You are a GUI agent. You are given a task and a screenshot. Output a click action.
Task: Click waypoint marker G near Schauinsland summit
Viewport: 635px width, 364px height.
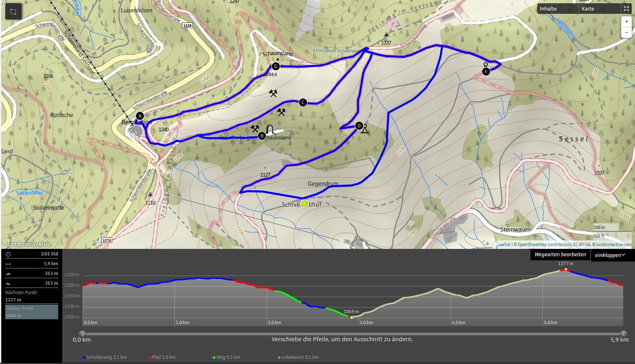point(276,66)
